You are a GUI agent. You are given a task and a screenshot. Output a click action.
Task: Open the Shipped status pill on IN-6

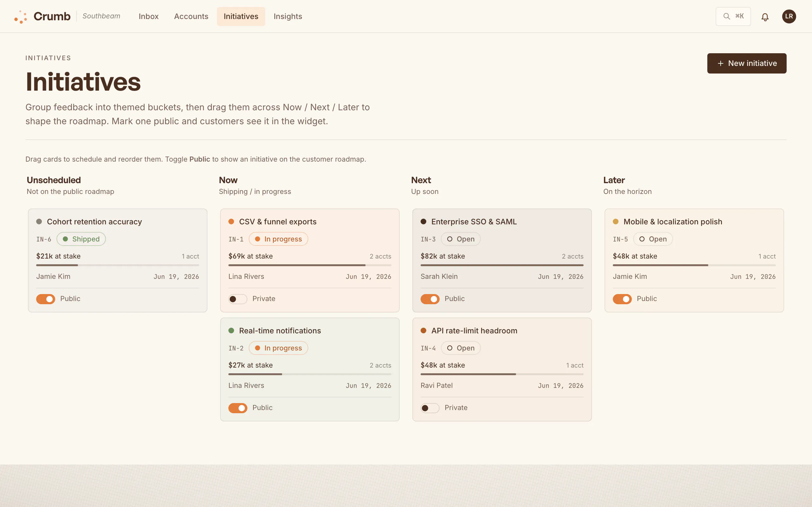(81, 239)
